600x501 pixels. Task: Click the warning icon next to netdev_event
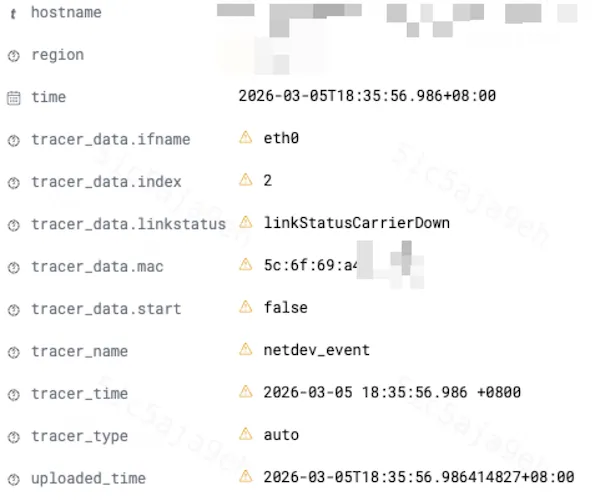(246, 349)
